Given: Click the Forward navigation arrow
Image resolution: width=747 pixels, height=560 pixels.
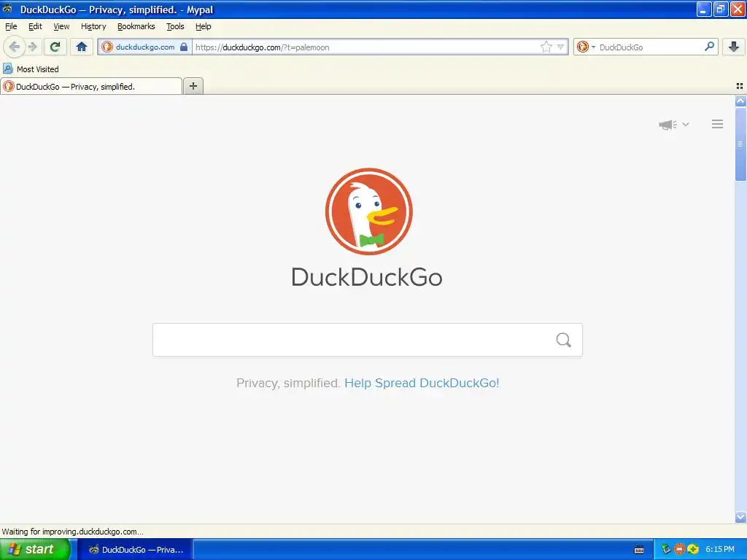Looking at the screenshot, I should coord(33,47).
